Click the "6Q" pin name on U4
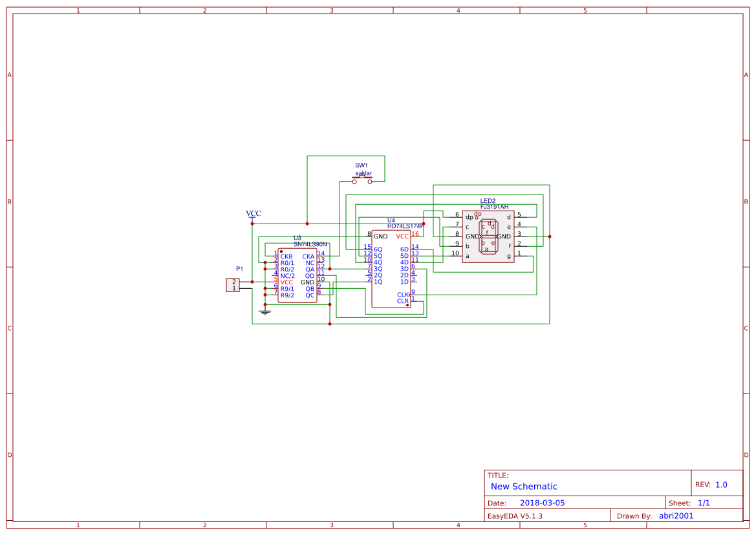This screenshot has width=756, height=535. 378,249
